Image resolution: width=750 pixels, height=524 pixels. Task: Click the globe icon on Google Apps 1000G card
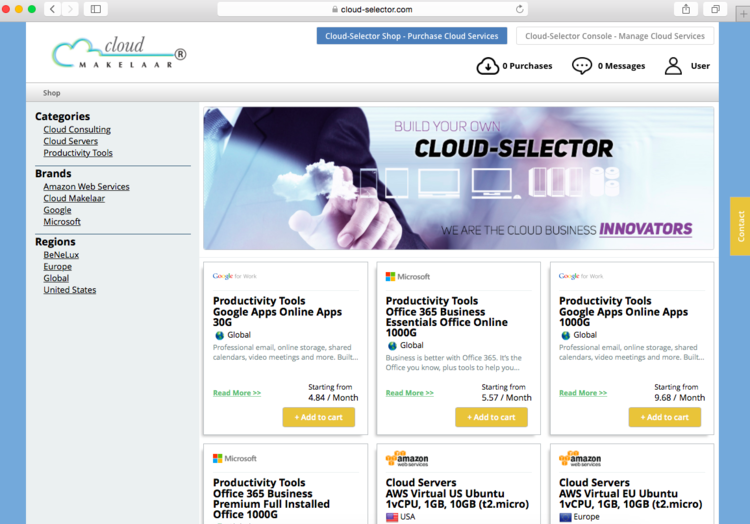(x=565, y=335)
